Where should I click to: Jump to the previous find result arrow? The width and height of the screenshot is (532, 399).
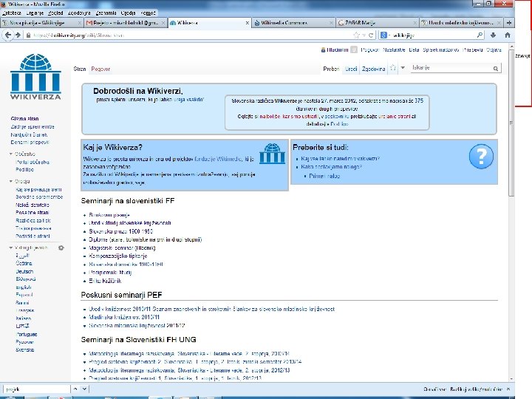pyautogui.click(x=75, y=389)
